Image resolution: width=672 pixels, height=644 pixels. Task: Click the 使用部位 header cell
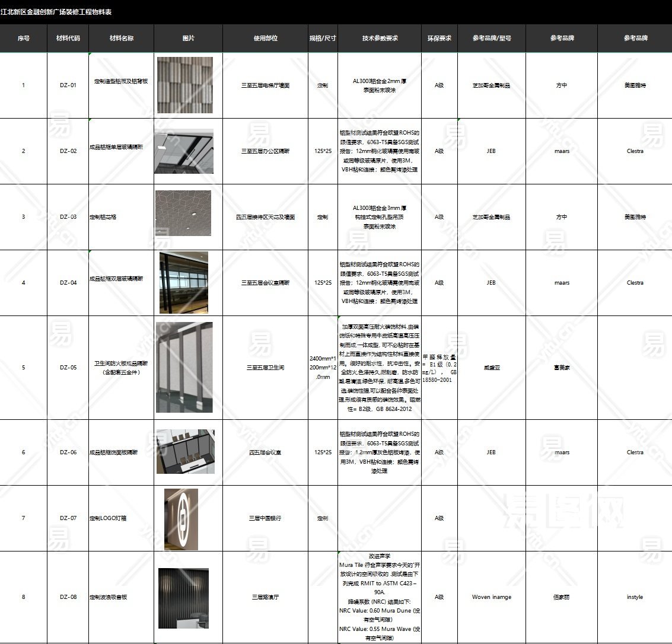265,38
